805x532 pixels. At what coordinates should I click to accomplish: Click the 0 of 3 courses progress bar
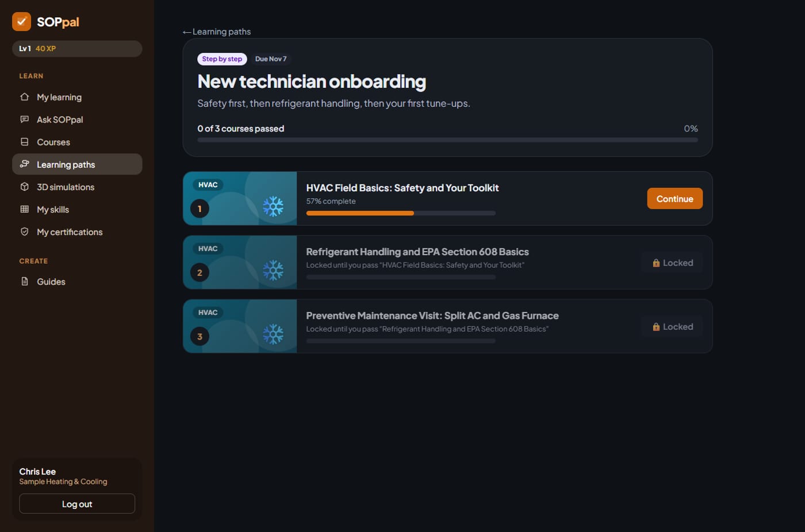click(x=447, y=140)
